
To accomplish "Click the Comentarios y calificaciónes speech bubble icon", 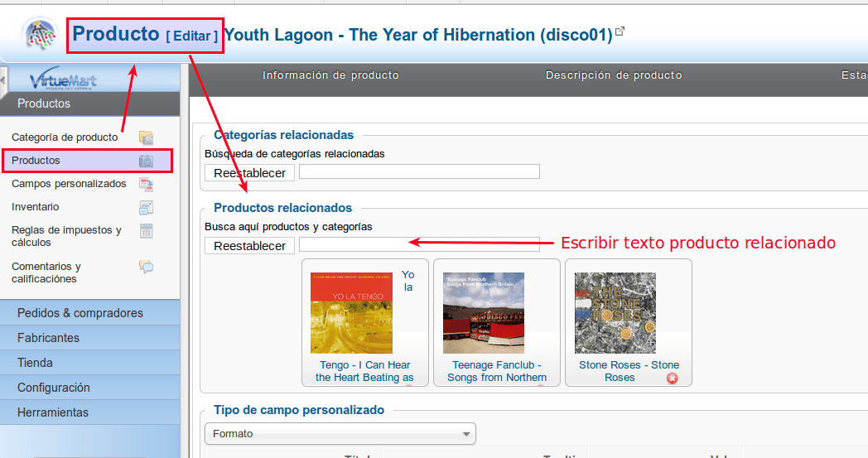I will tap(146, 267).
